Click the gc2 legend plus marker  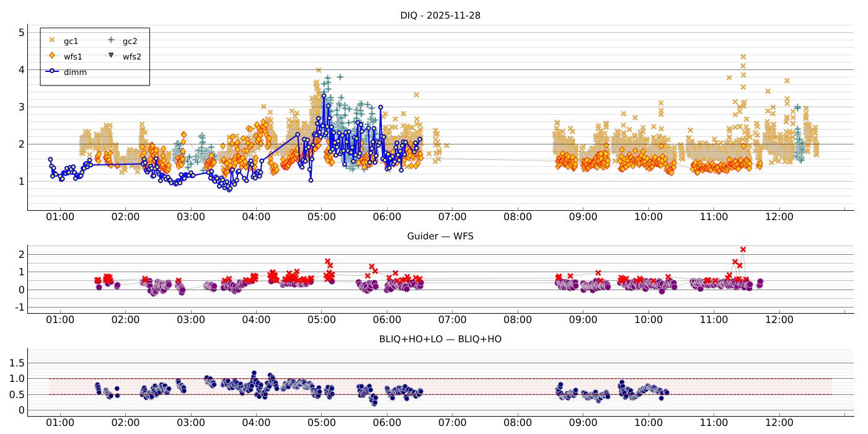coord(112,40)
